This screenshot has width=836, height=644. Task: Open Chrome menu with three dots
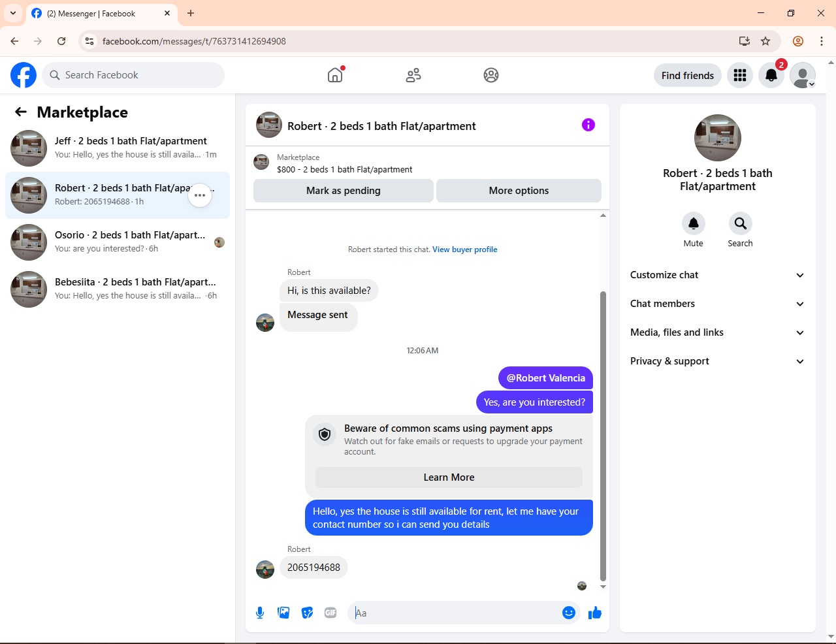click(822, 41)
